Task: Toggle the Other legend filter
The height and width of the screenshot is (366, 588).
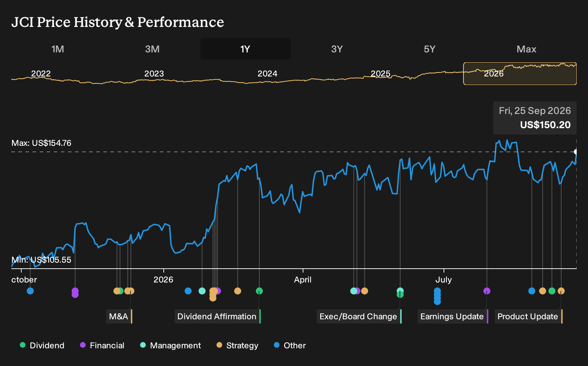Action: pyautogui.click(x=290, y=345)
